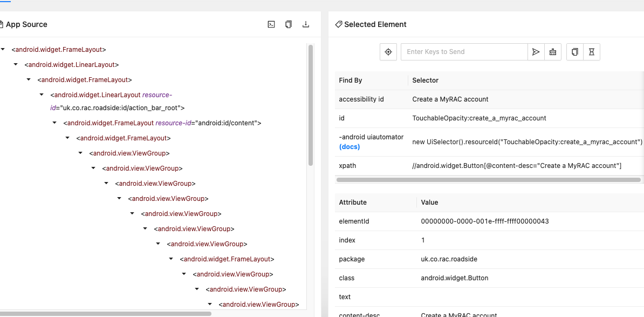644x317 pixels.
Task: Click the id Find By cell
Action: [371, 118]
